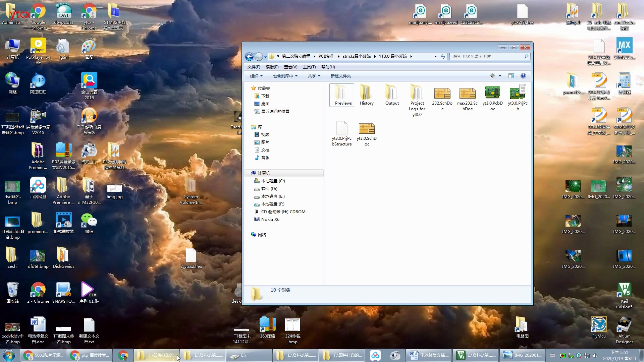Click 文件 menu in toolbar
This screenshot has width=644, height=362.
(x=254, y=67)
